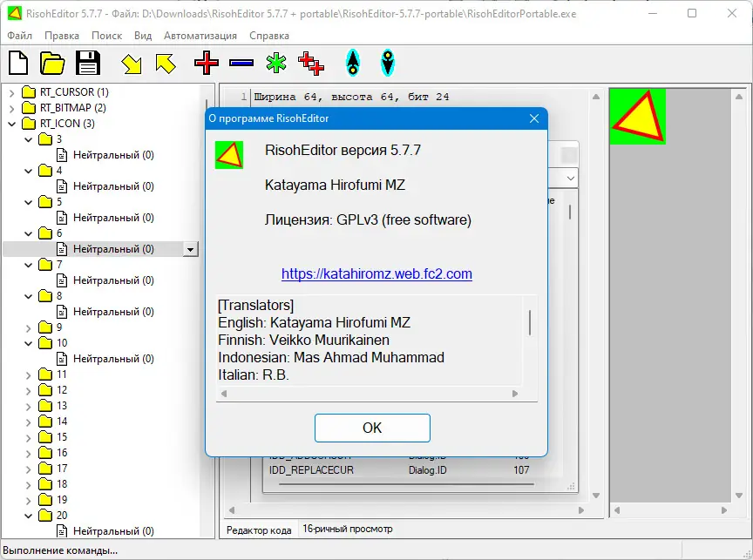The width and height of the screenshot is (753, 560).
Task: Click the upward arrow cyan toolbar icon
Action: coord(353,63)
